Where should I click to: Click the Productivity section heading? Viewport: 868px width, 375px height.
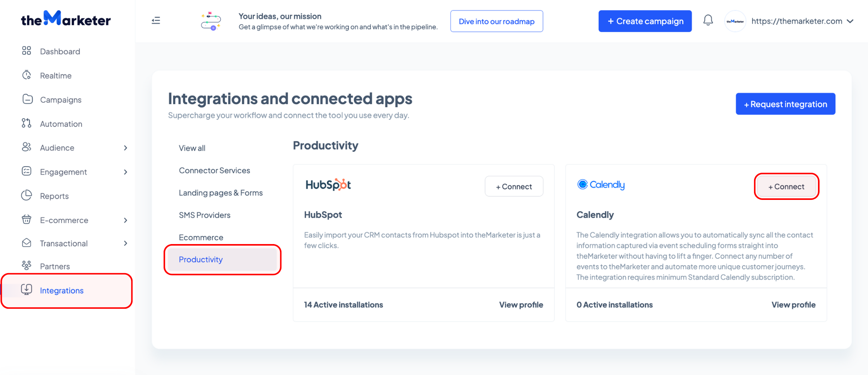click(326, 146)
